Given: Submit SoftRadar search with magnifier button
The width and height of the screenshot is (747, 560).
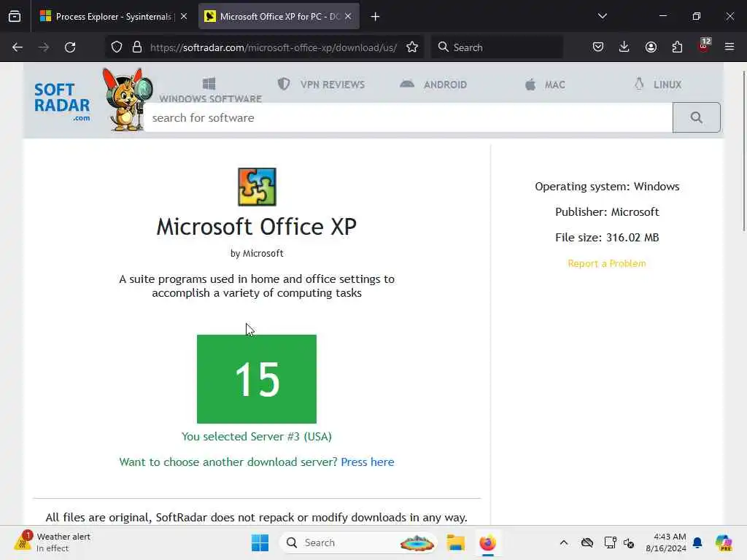Looking at the screenshot, I should tap(697, 117).
